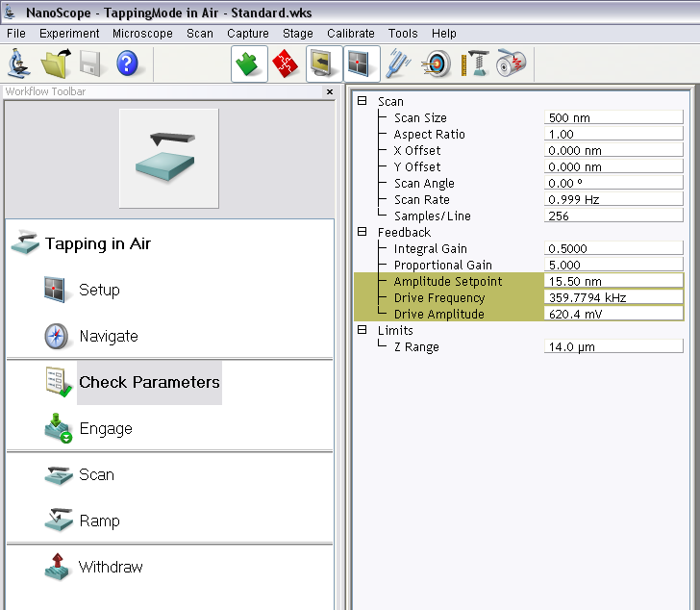
Task: Collapse the Feedback parameter group
Action: 362,232
